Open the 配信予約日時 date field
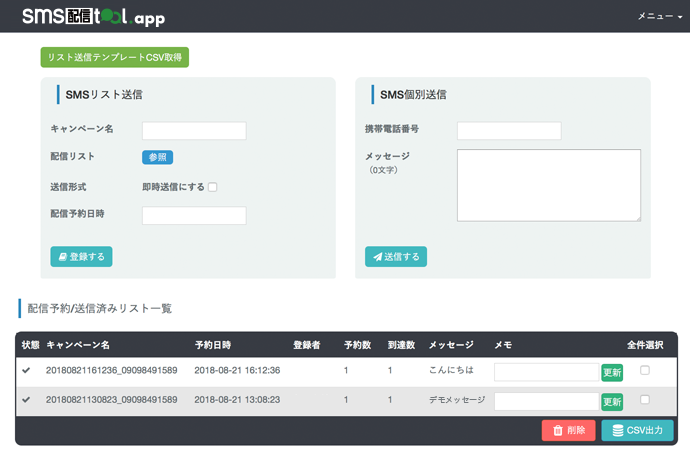690x451 pixels. 194,216
